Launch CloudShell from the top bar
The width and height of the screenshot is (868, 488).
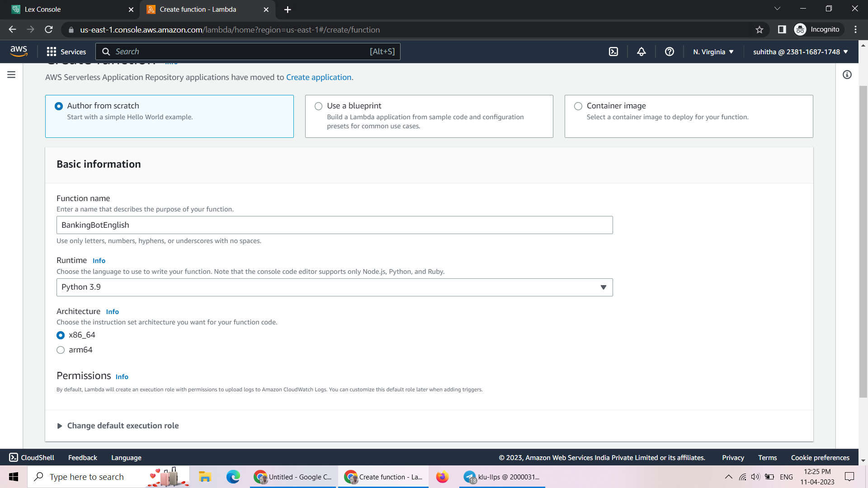[613, 52]
